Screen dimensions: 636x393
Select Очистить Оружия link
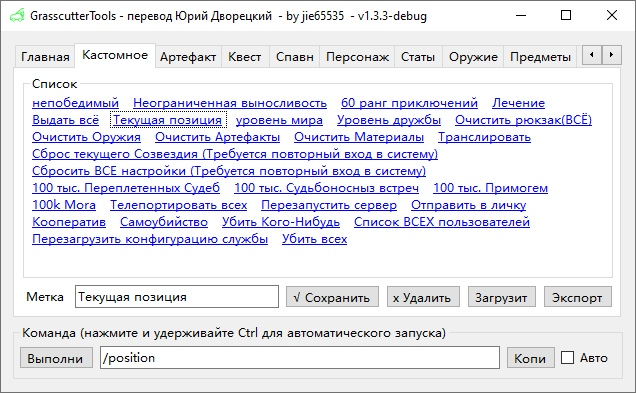pos(86,137)
